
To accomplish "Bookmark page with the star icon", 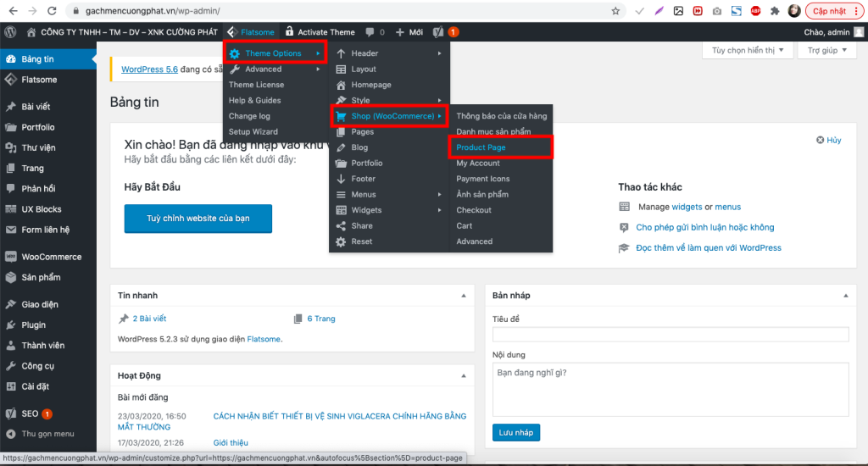I will click(x=615, y=11).
